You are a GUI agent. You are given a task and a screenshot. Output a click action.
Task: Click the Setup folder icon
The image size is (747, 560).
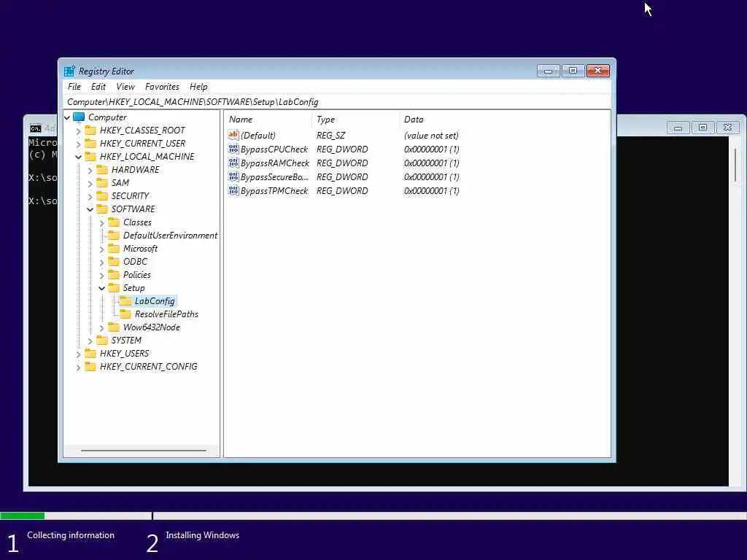coord(114,287)
